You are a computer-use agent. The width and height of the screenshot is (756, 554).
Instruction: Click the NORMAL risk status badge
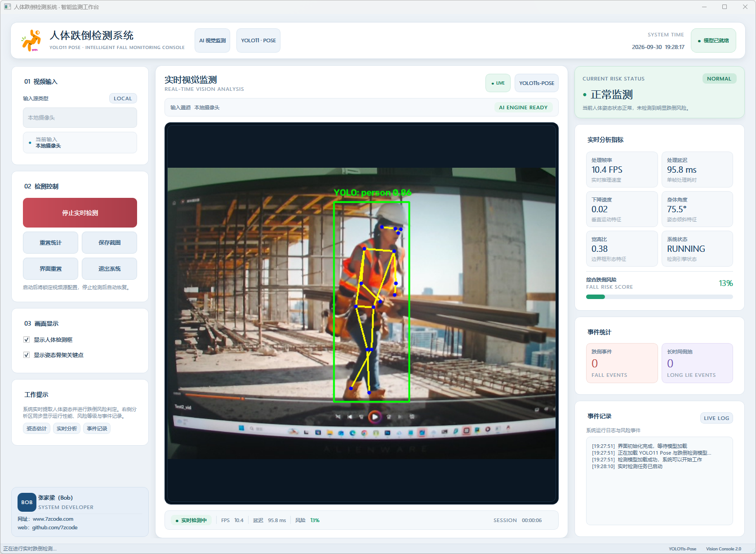point(719,79)
